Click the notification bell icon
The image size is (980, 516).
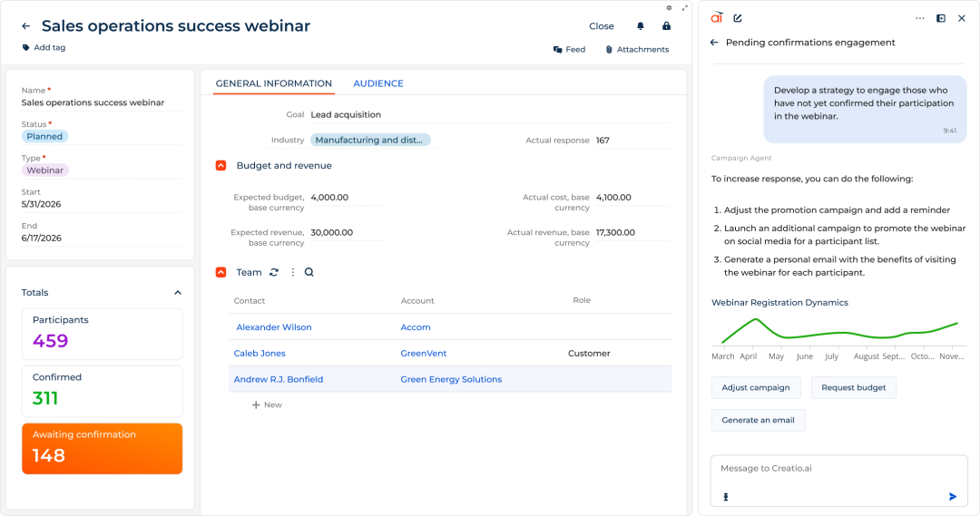click(x=640, y=26)
